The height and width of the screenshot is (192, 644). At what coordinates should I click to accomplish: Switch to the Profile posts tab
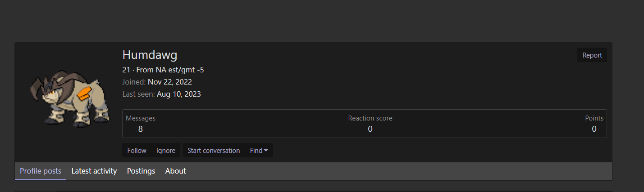pos(41,171)
